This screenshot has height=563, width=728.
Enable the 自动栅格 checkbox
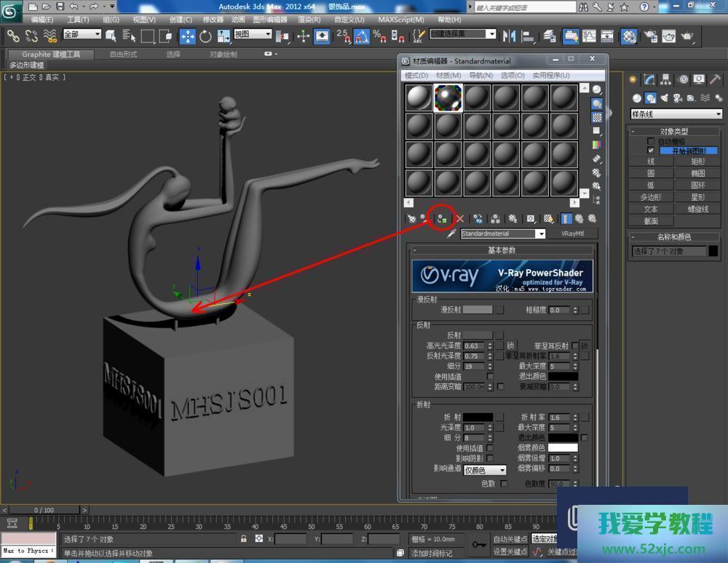[x=651, y=141]
